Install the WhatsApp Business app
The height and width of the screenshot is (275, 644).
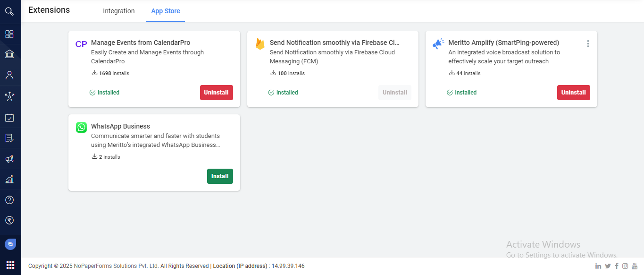[220, 176]
